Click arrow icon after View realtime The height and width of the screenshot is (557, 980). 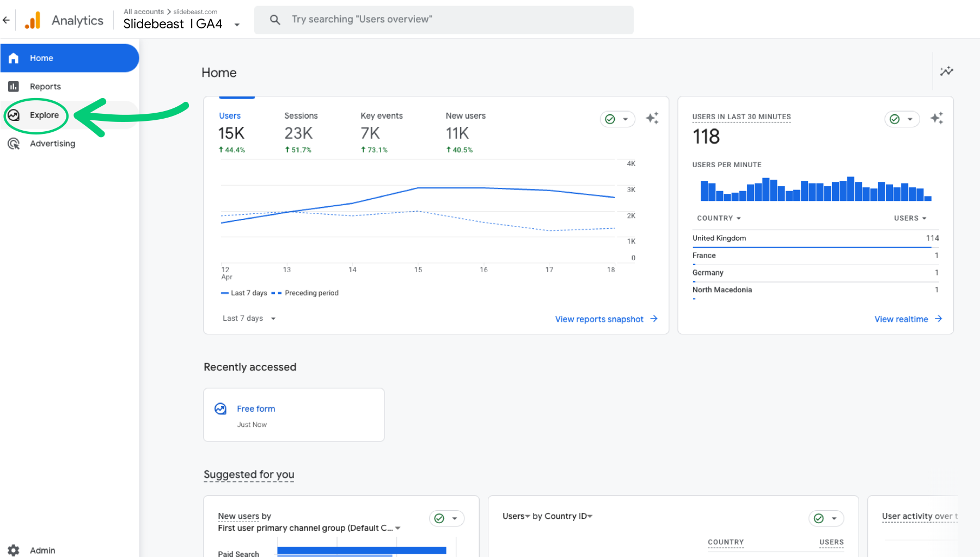938,319
